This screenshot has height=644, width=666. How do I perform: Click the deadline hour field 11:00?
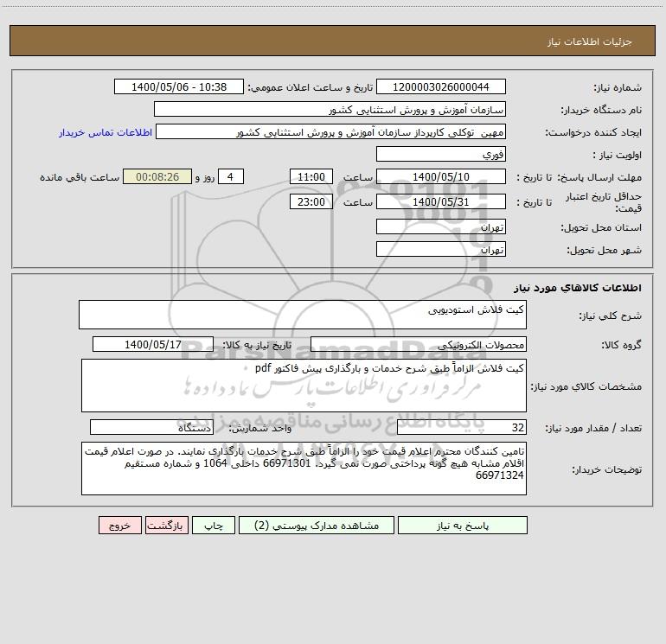[311, 176]
